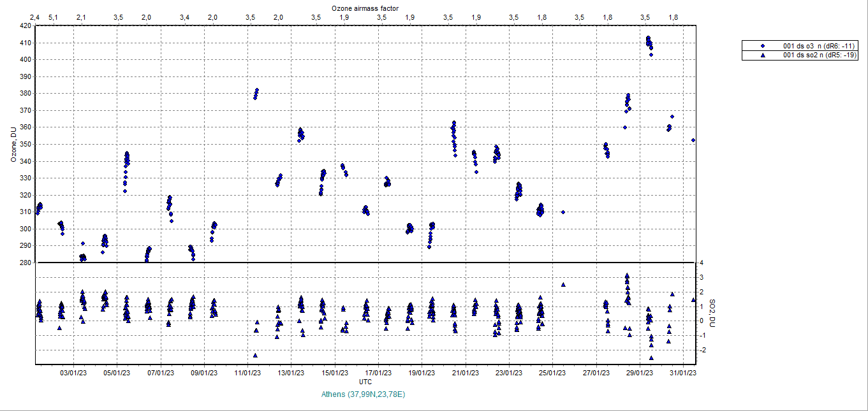Select the '001 ds so2 n (dR5: -19)' legend label
This screenshot has width=868, height=411.
(820, 55)
